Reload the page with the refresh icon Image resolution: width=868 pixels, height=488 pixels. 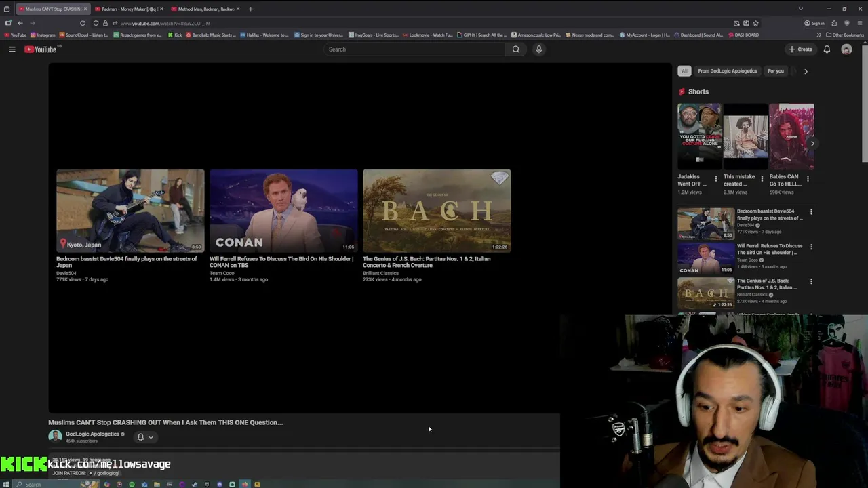click(83, 23)
